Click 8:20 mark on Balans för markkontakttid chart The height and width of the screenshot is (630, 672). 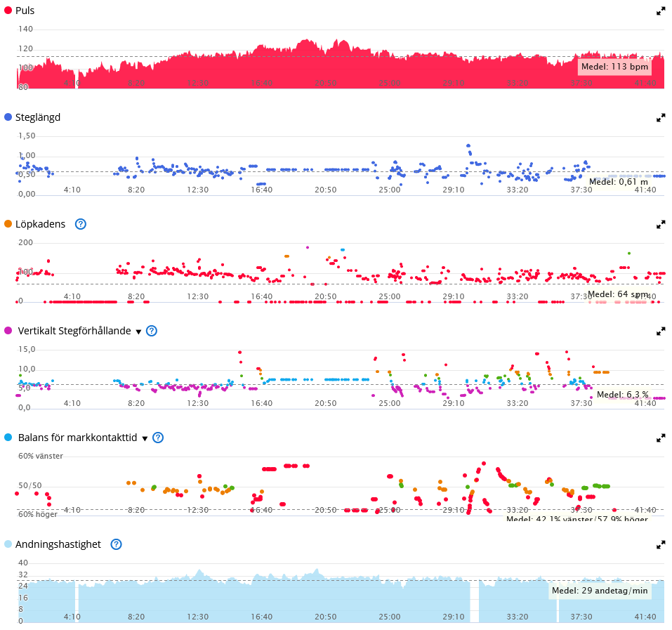[x=136, y=510]
